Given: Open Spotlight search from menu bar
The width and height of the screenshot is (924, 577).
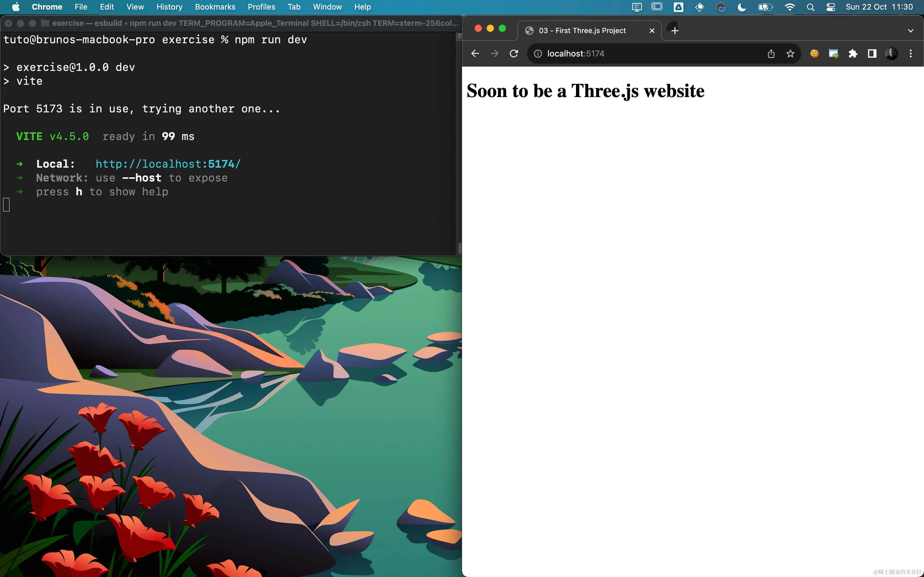Looking at the screenshot, I should tap(811, 7).
